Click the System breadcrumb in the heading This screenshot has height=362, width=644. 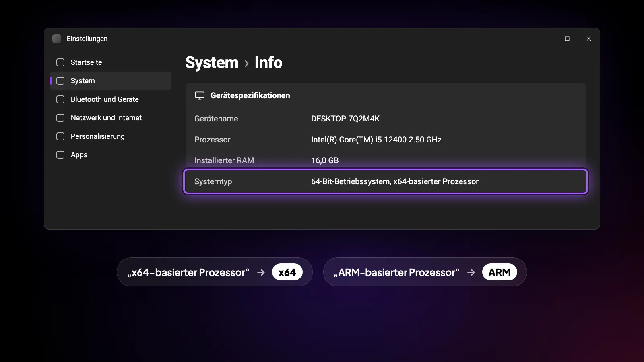click(212, 63)
